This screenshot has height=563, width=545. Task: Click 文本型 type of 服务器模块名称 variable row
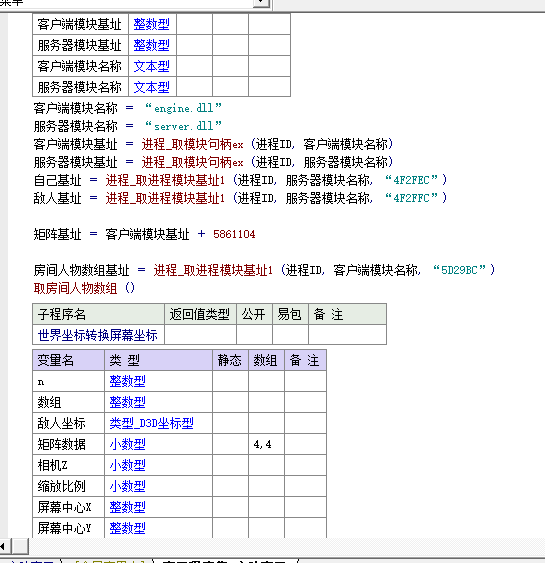click(x=152, y=87)
